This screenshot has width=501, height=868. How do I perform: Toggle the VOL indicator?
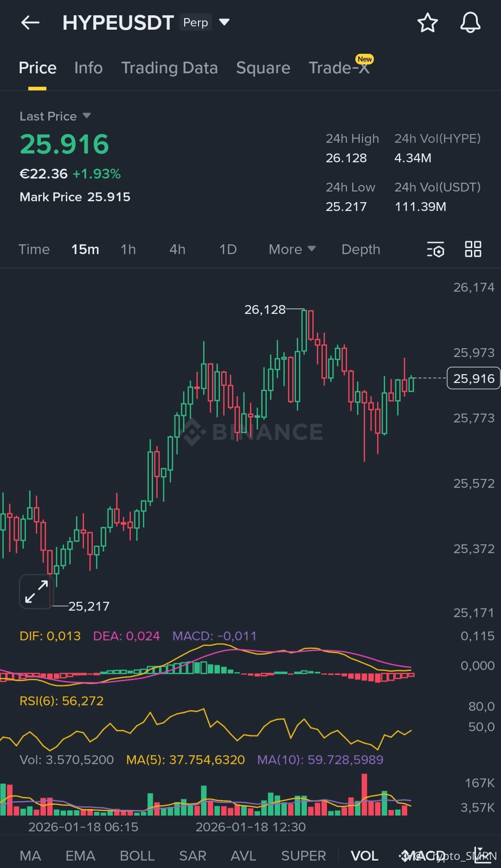[x=364, y=855]
